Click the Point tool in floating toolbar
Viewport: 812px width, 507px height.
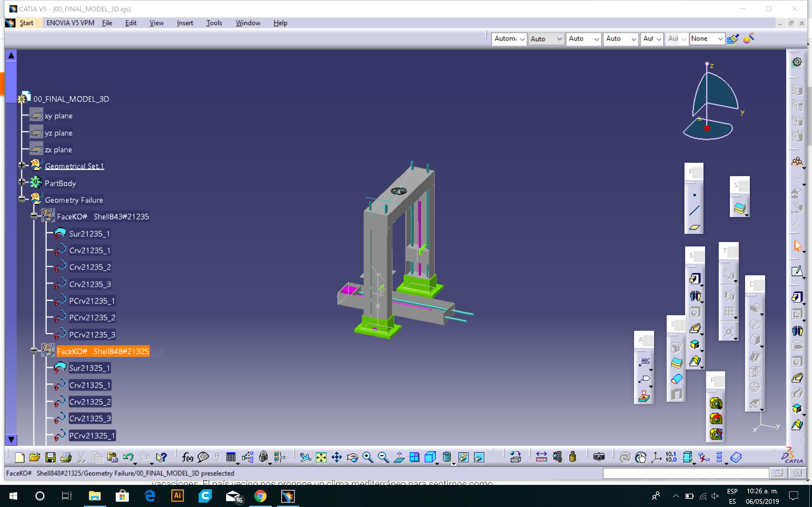694,195
